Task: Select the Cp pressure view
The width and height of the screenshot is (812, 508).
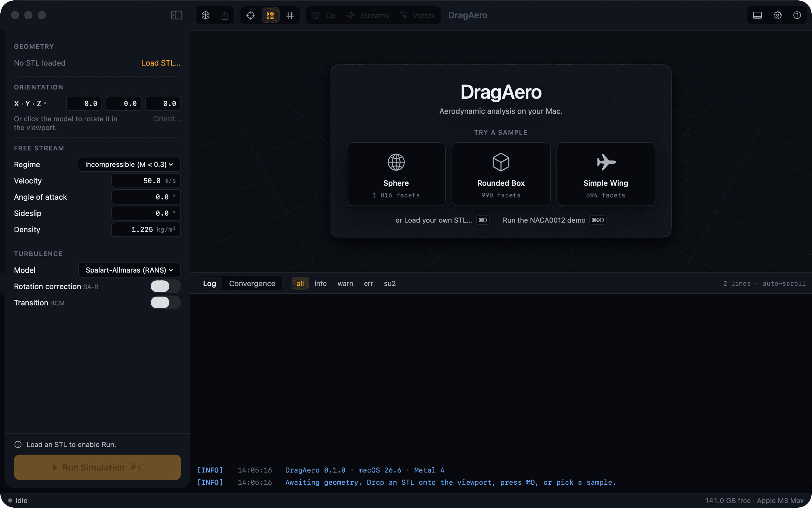Action: 324,15
